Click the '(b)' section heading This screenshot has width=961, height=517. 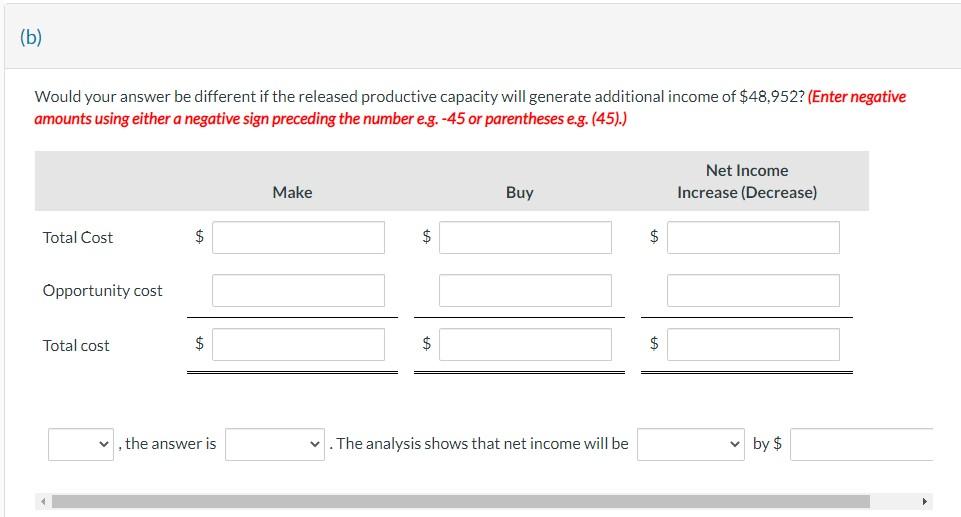click(31, 37)
